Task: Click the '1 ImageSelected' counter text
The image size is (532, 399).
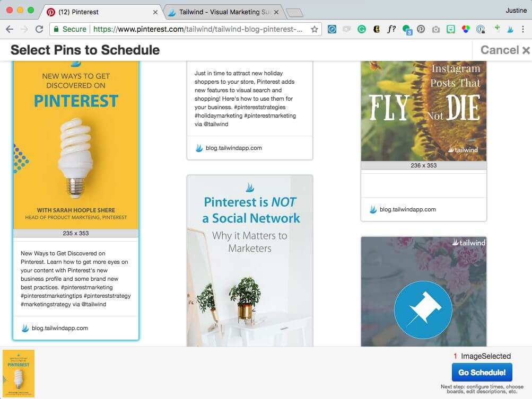Action: click(x=482, y=356)
